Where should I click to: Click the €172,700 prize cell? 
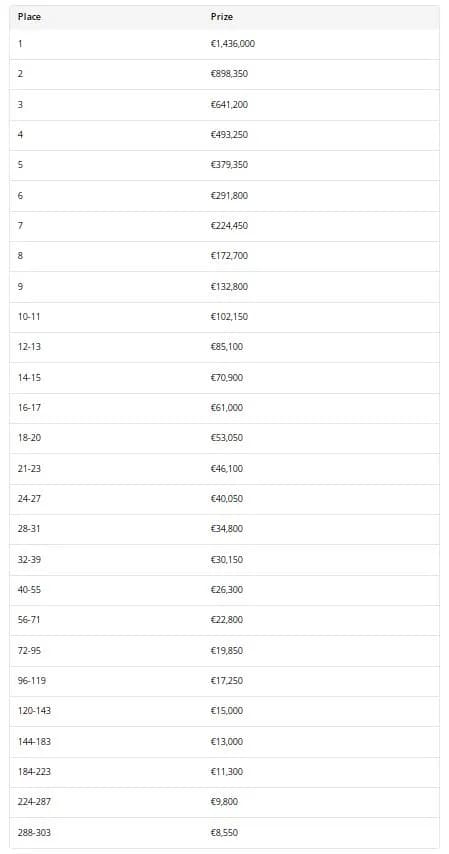[229, 255]
